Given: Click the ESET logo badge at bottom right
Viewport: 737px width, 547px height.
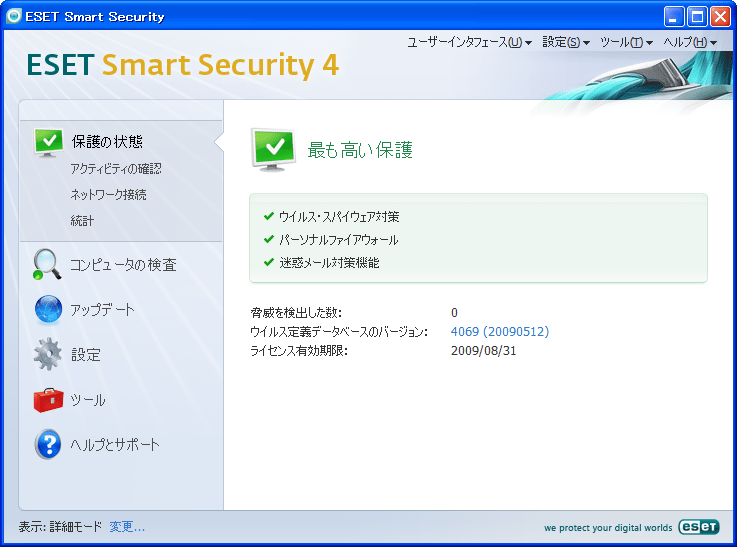Looking at the screenshot, I should tap(698, 527).
